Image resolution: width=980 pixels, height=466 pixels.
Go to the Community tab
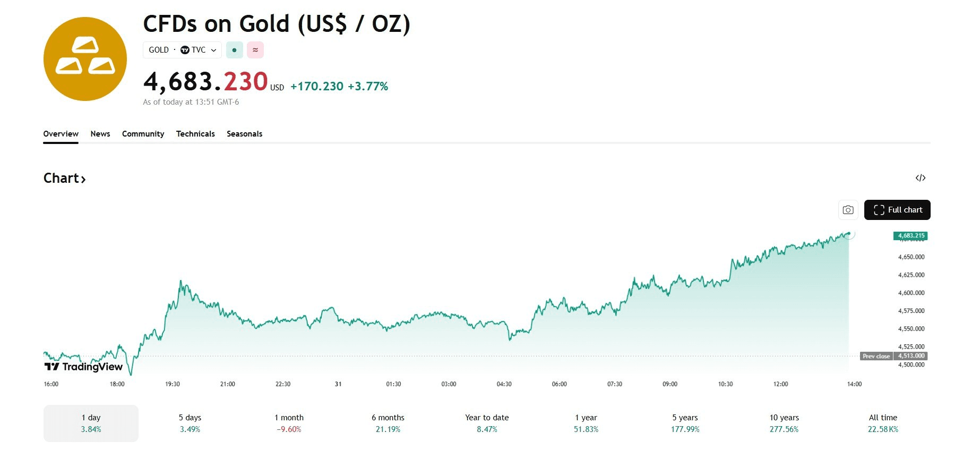tap(143, 134)
